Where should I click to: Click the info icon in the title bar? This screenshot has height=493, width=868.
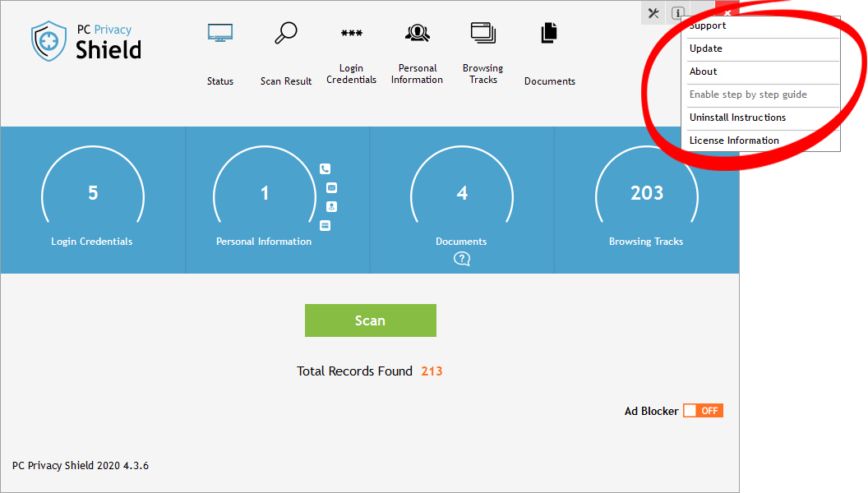click(676, 13)
